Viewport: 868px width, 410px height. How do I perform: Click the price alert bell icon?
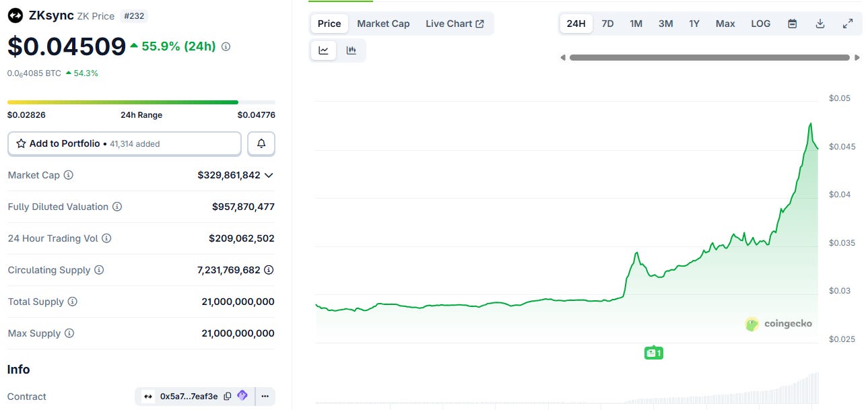coord(261,143)
